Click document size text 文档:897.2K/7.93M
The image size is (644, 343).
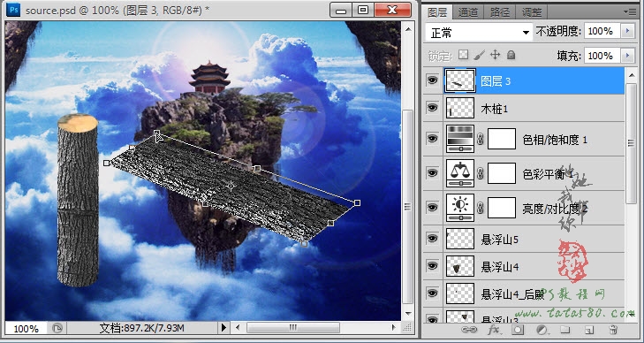click(141, 328)
